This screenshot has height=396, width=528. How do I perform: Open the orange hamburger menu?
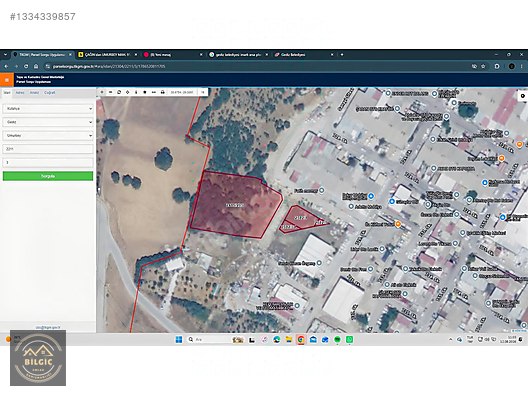coord(6,80)
